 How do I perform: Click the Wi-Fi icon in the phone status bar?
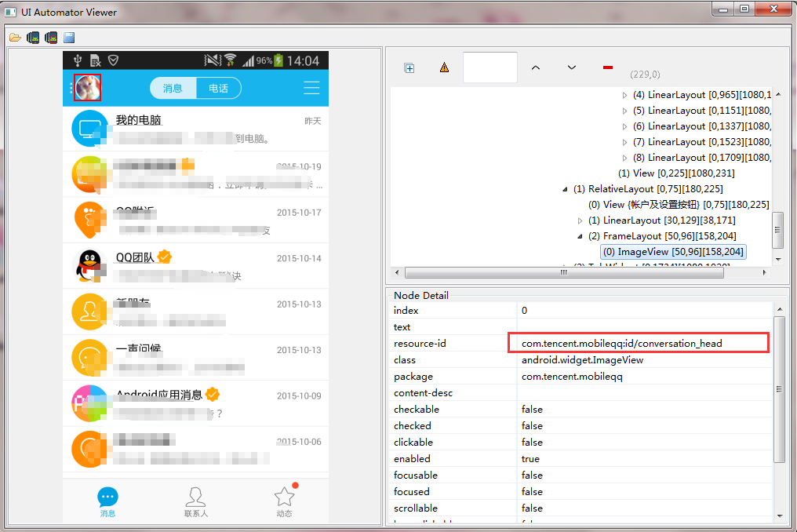point(231,60)
